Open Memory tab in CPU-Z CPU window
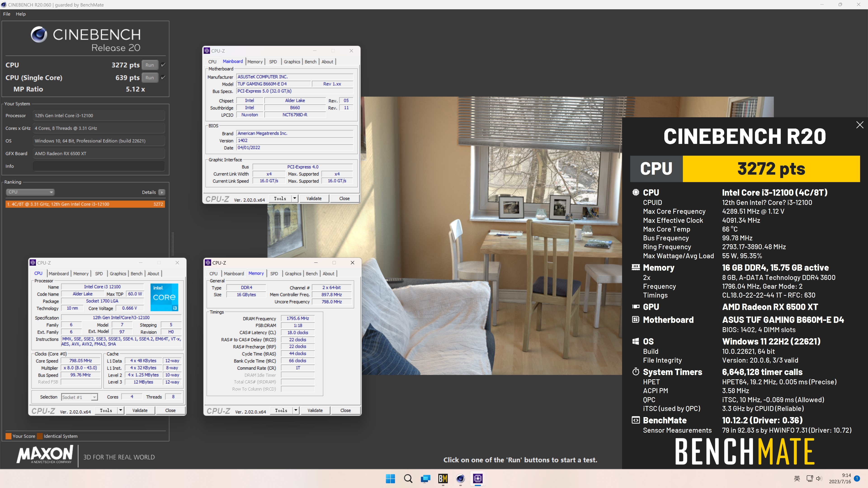This screenshot has height=488, width=868. (x=81, y=273)
